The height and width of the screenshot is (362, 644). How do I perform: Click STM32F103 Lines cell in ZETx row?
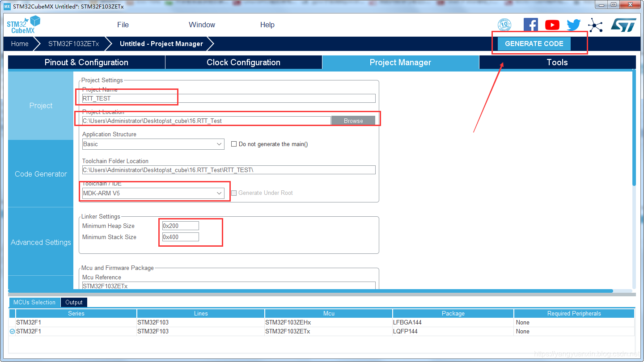[201, 331]
